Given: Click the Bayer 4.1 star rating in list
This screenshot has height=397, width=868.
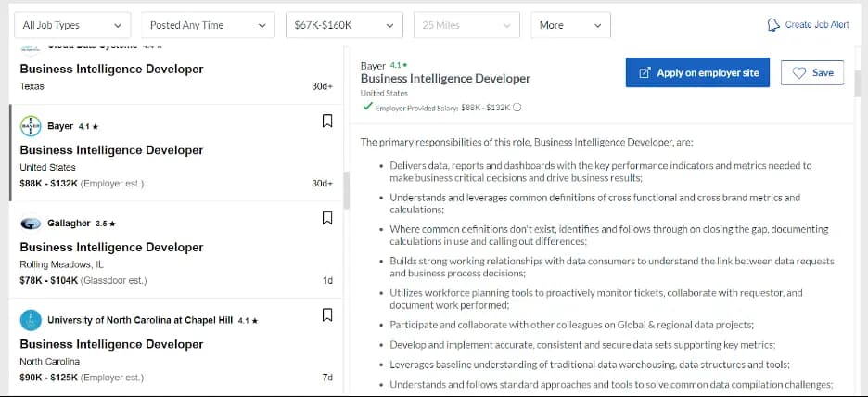Looking at the screenshot, I should pos(88,127).
